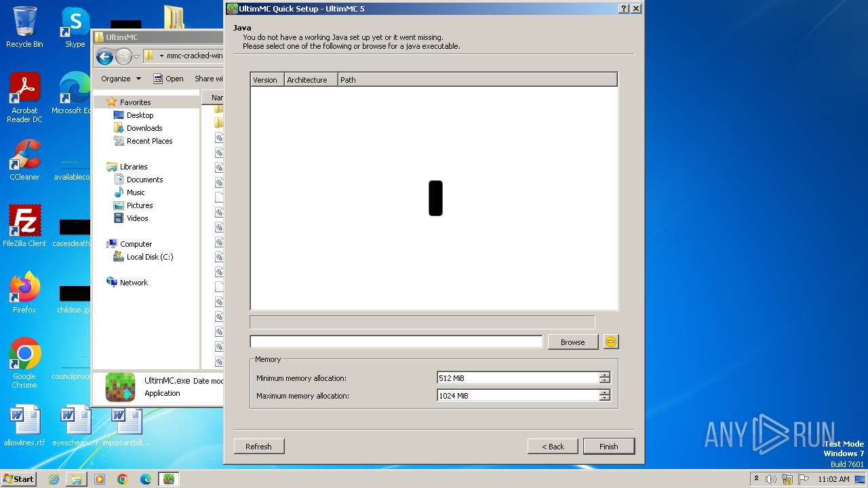The height and width of the screenshot is (488, 868).
Task: Open CCleaner desktop shortcut
Action: 24,160
